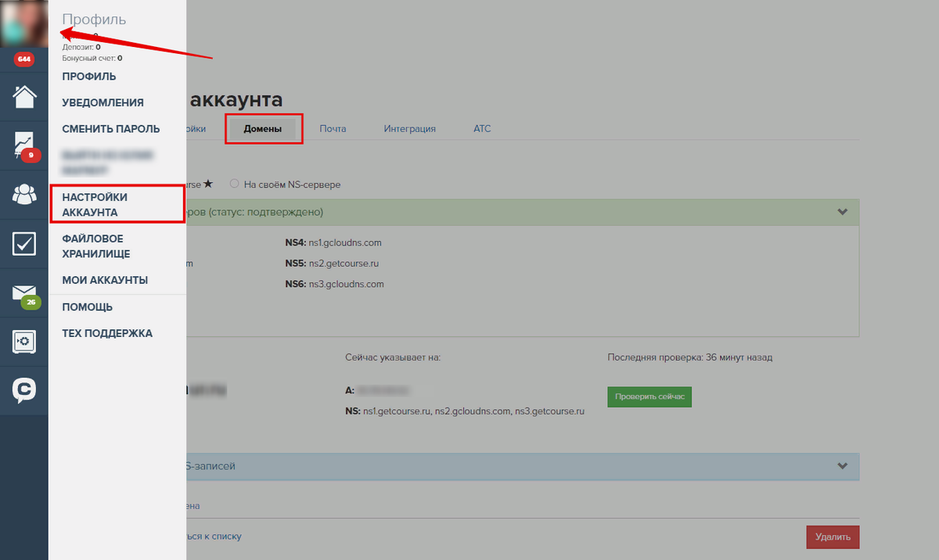Image resolution: width=939 pixels, height=560 pixels.
Task: Click the Депозит: 0 line
Action: coord(81,47)
